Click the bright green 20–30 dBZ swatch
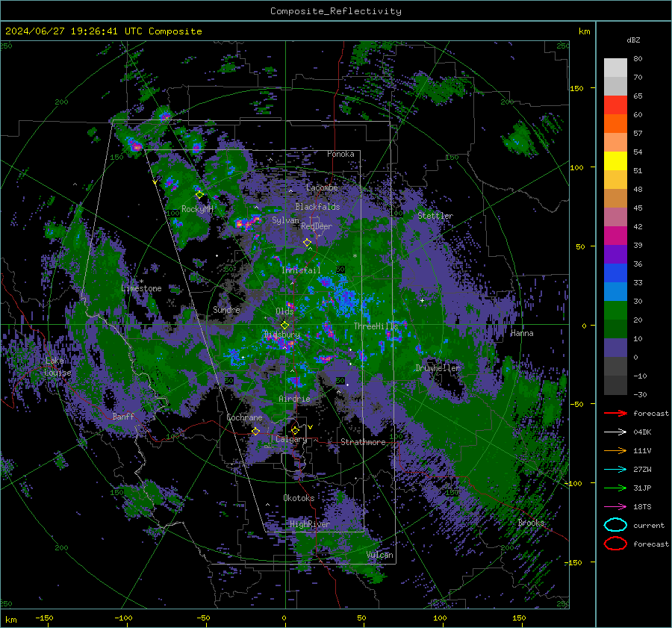The width and height of the screenshot is (672, 628). coord(615,311)
